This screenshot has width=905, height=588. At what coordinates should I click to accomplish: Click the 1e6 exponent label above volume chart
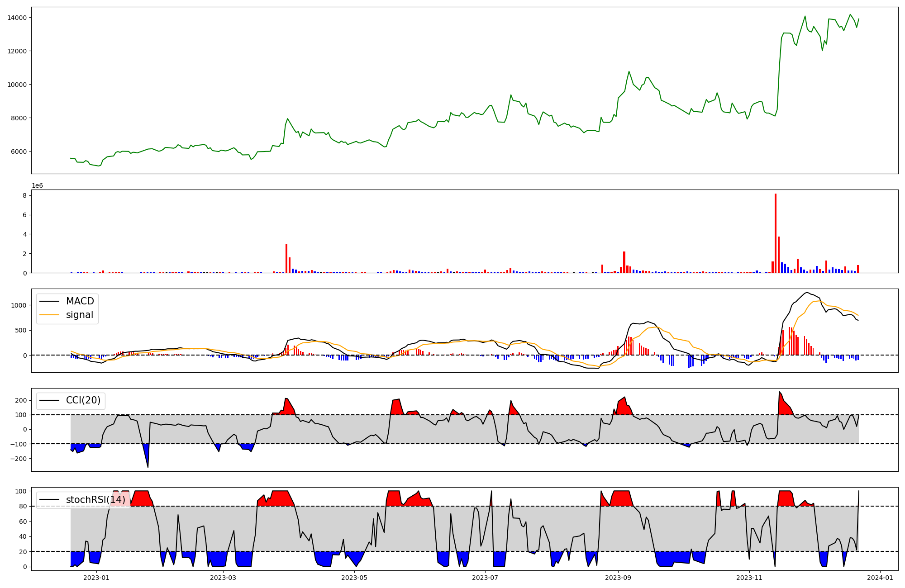tap(37, 185)
